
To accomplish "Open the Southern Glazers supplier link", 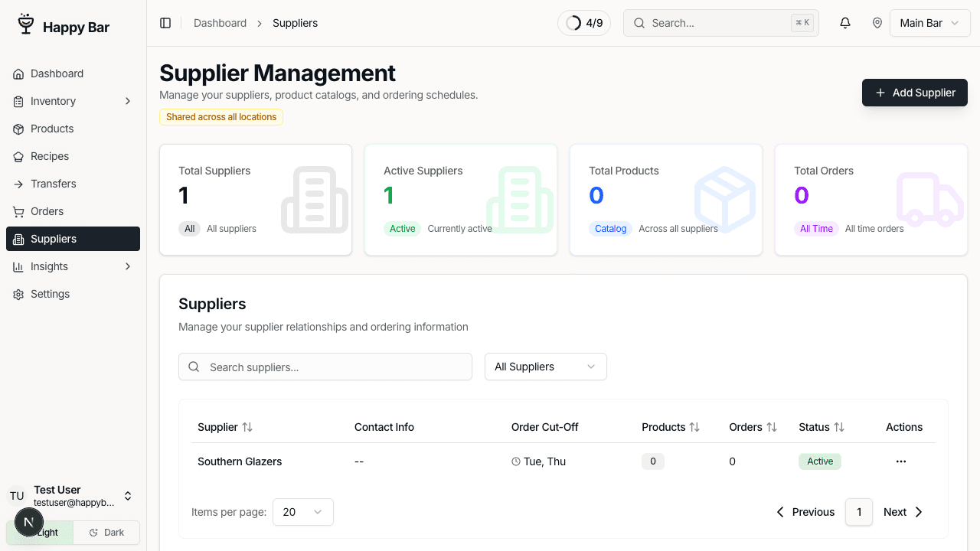I will (240, 461).
